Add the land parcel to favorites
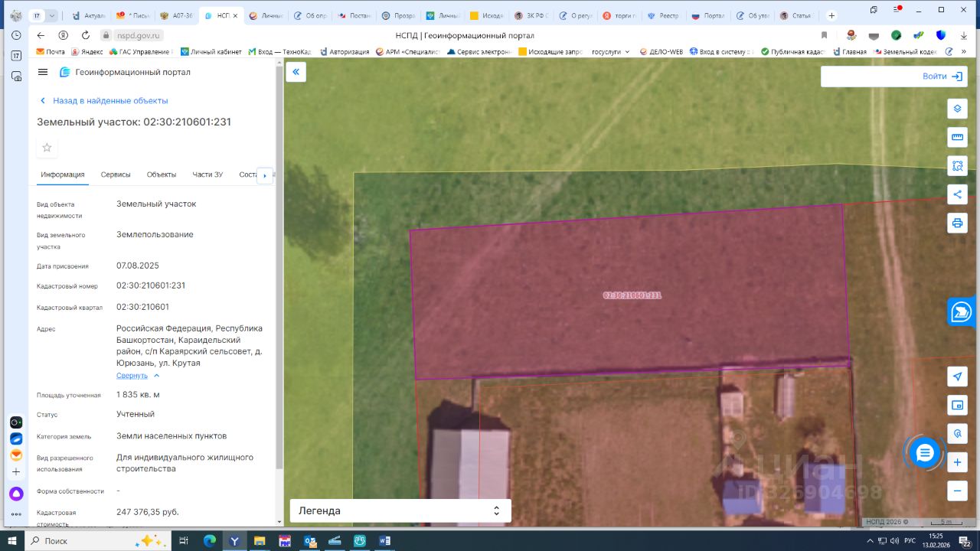980x551 pixels. [x=47, y=148]
